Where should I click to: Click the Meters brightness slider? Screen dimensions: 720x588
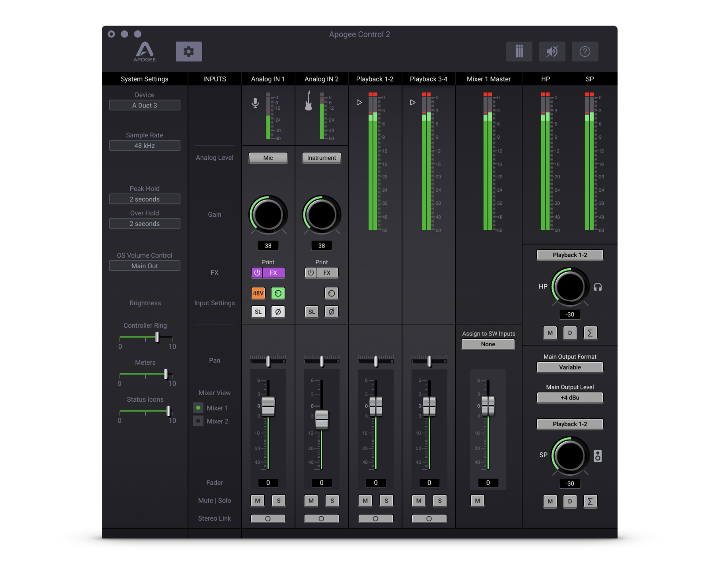[x=146, y=374]
